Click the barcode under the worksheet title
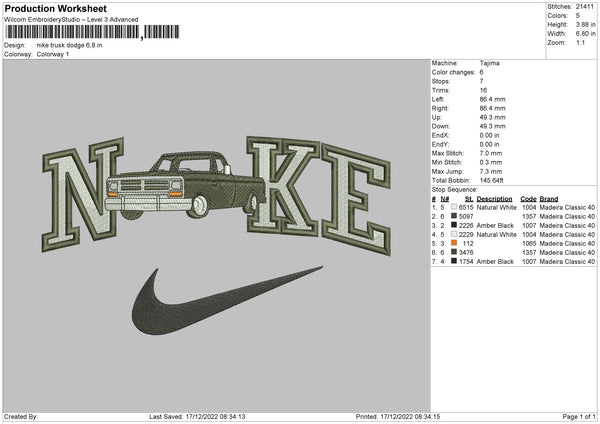 [x=92, y=32]
